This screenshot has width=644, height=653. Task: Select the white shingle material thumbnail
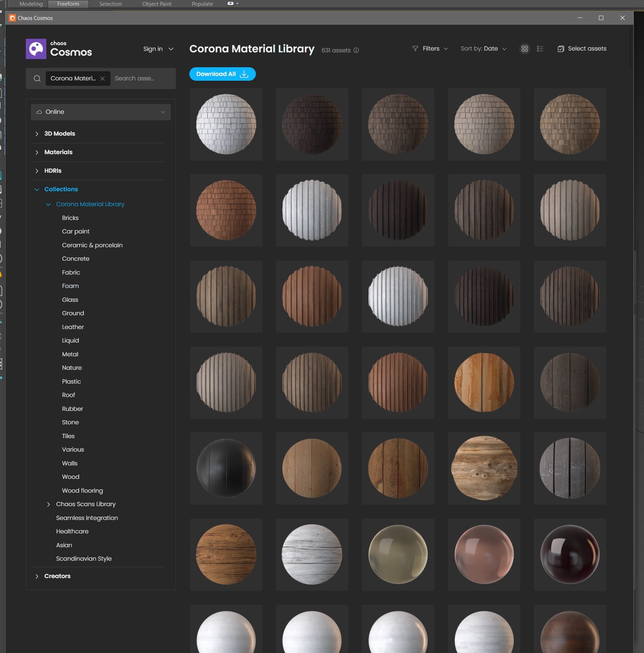coord(226,124)
